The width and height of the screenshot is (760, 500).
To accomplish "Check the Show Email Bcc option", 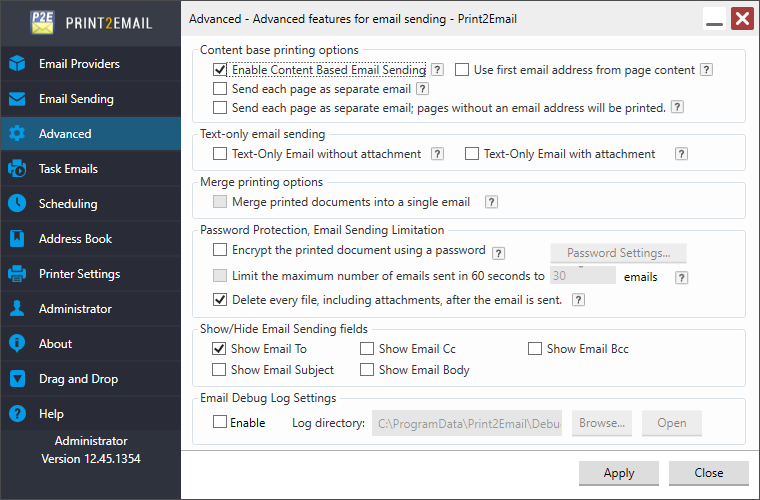I will pyautogui.click(x=535, y=349).
